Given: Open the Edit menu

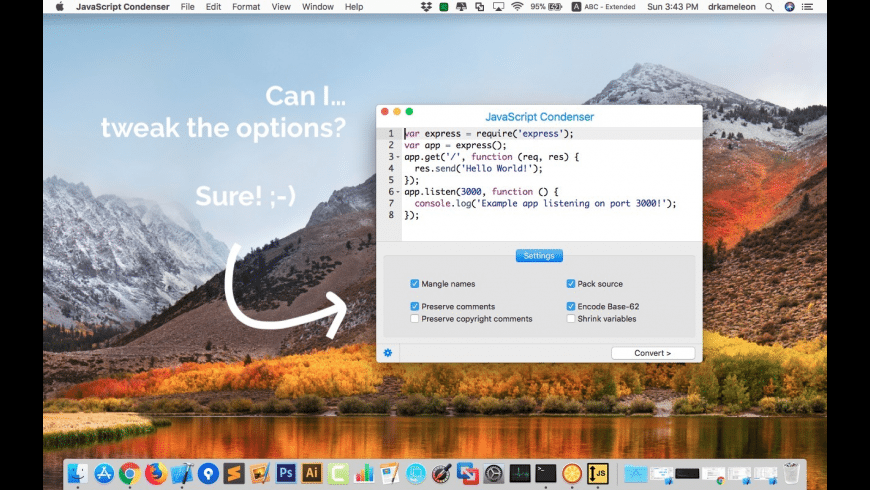Looking at the screenshot, I should pyautogui.click(x=213, y=7).
